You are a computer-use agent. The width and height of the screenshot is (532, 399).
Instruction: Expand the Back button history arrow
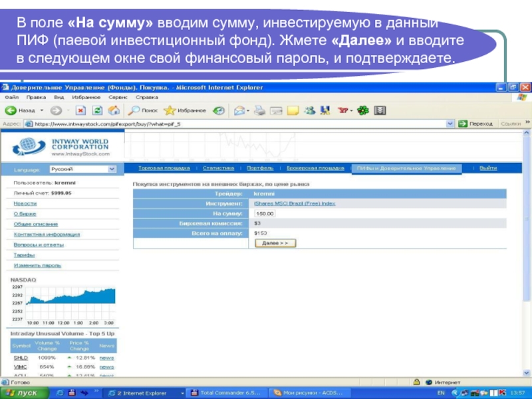click(42, 110)
